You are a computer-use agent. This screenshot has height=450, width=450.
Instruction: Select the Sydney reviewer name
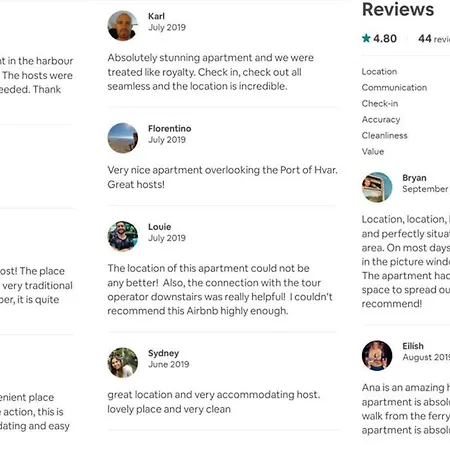coord(164,353)
